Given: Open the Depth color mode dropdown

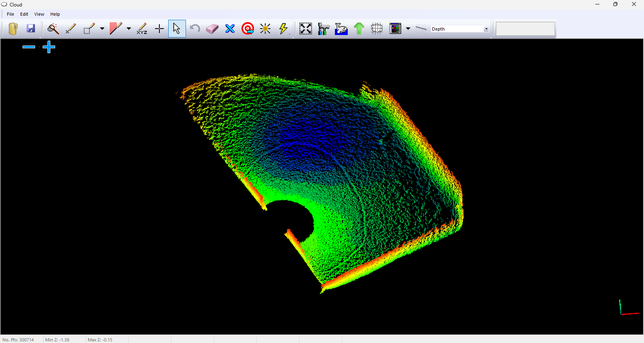Looking at the screenshot, I should click(486, 29).
